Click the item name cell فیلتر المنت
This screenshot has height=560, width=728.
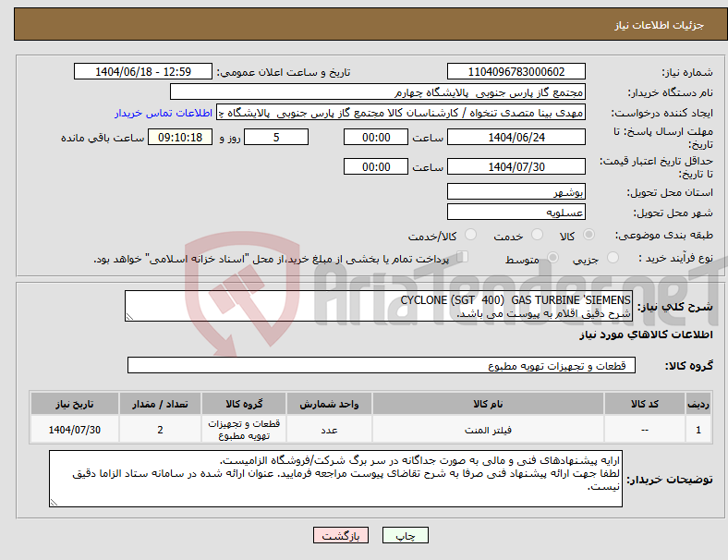click(488, 430)
